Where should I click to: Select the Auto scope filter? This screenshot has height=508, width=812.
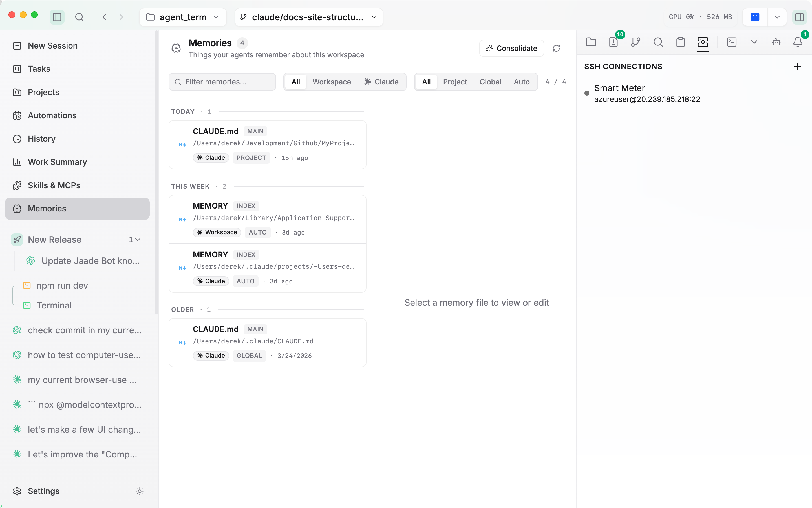tap(521, 82)
